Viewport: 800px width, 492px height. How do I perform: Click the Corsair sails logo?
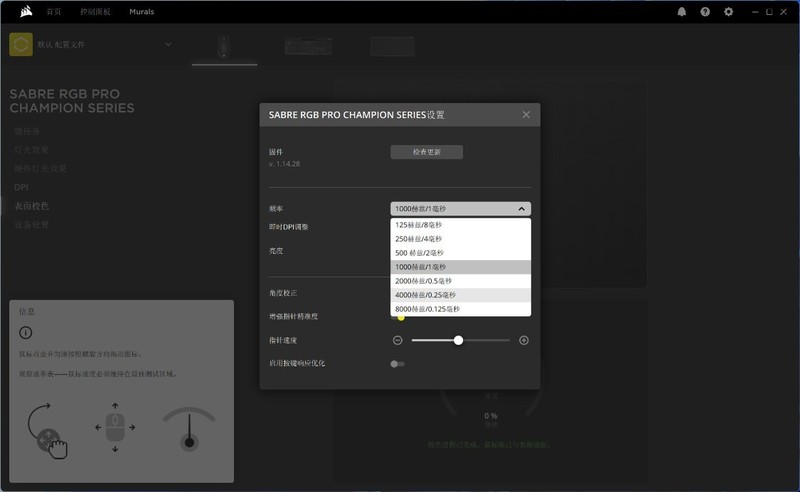tap(27, 11)
